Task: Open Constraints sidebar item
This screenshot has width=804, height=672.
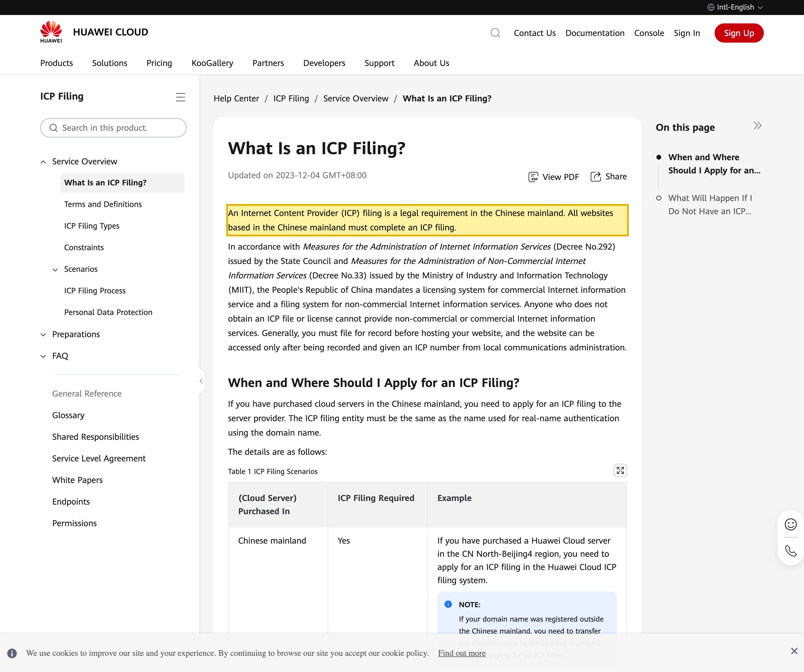Action: click(84, 248)
